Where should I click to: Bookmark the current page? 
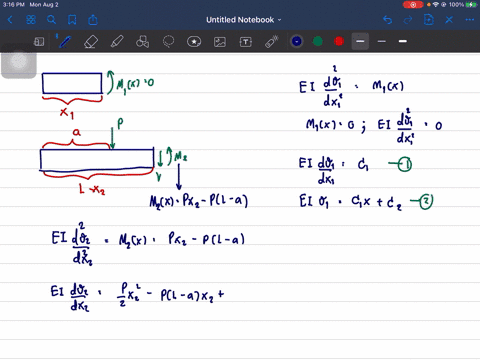point(72,20)
